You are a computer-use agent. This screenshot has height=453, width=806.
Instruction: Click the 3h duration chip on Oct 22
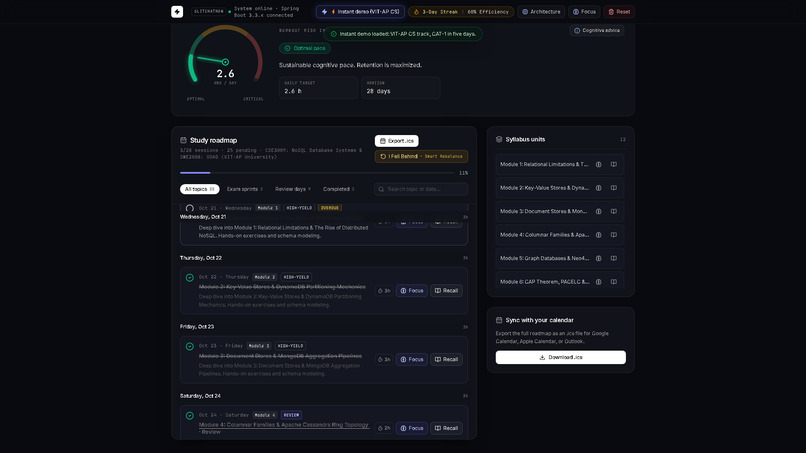click(x=384, y=291)
